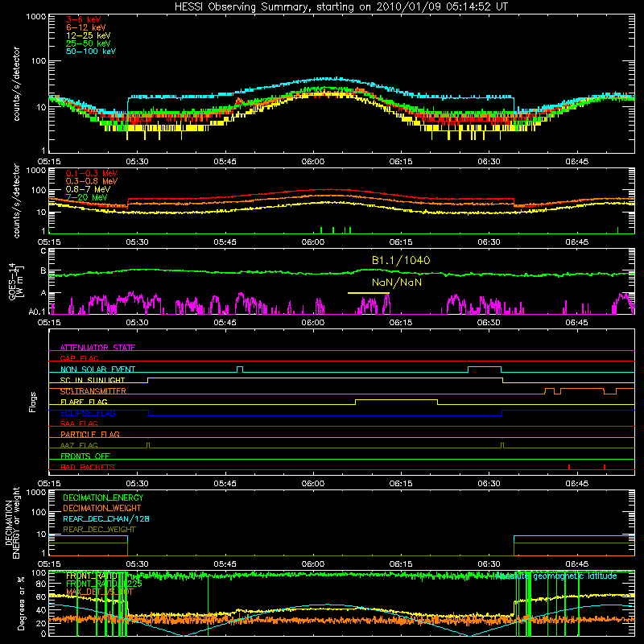Select the 3-6 keV legend label
644x644 pixels.
[x=84, y=19]
